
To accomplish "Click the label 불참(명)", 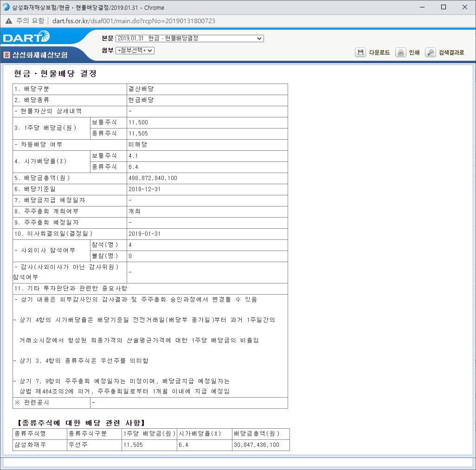I will 105,256.
